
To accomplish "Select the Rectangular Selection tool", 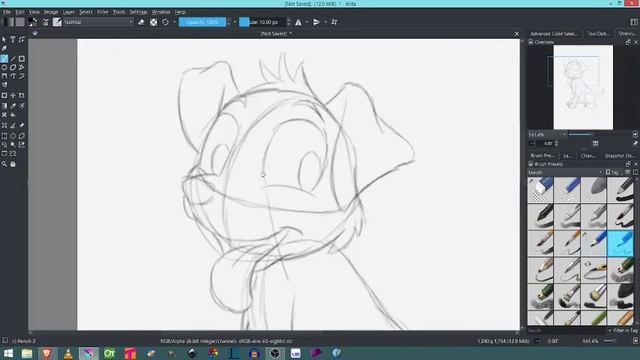I will 4,136.
